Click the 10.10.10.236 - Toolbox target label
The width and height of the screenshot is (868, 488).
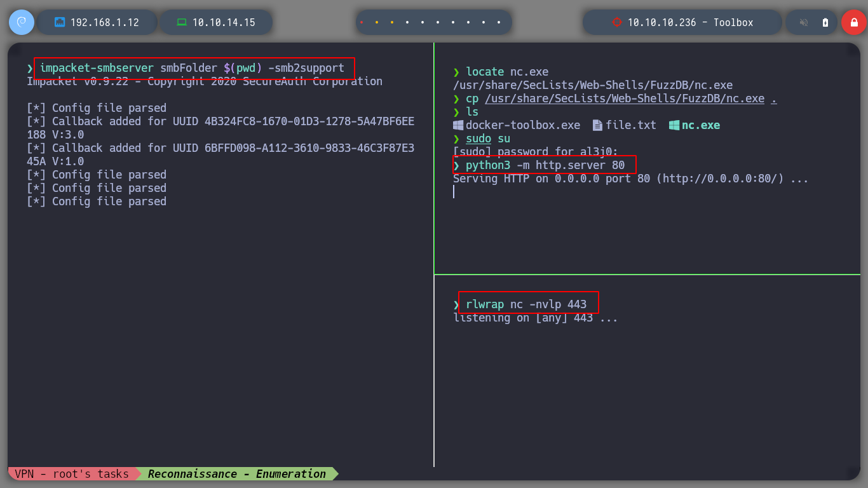(690, 22)
